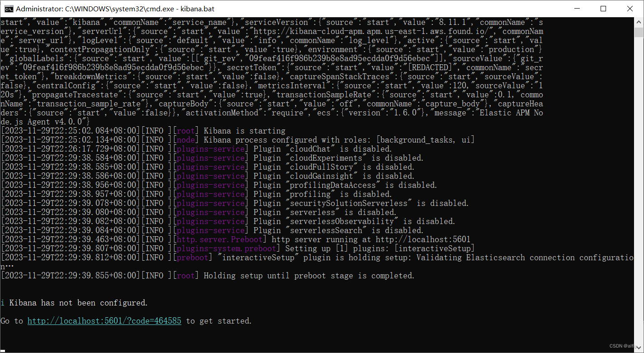Click the timestamp 2023-11-29T22:25:02.084+08:00
Screen dimensions: 644x353
click(71, 131)
